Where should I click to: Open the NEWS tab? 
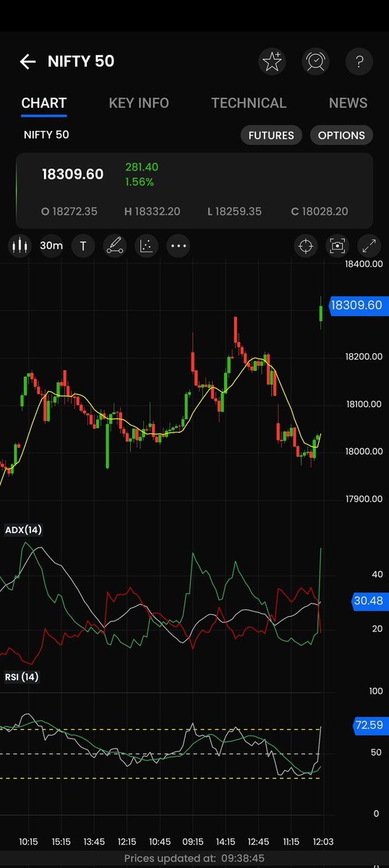[x=349, y=103]
